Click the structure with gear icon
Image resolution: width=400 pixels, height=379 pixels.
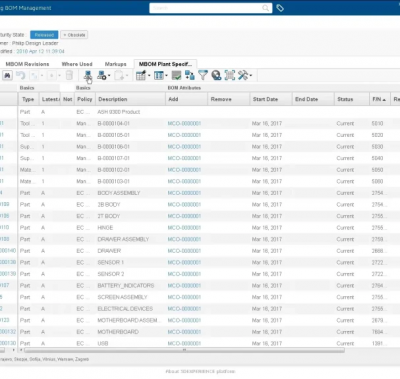[102, 75]
